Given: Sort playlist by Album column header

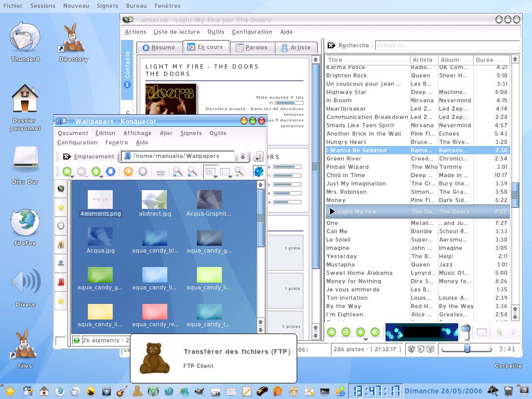Looking at the screenshot, I should click(456, 60).
